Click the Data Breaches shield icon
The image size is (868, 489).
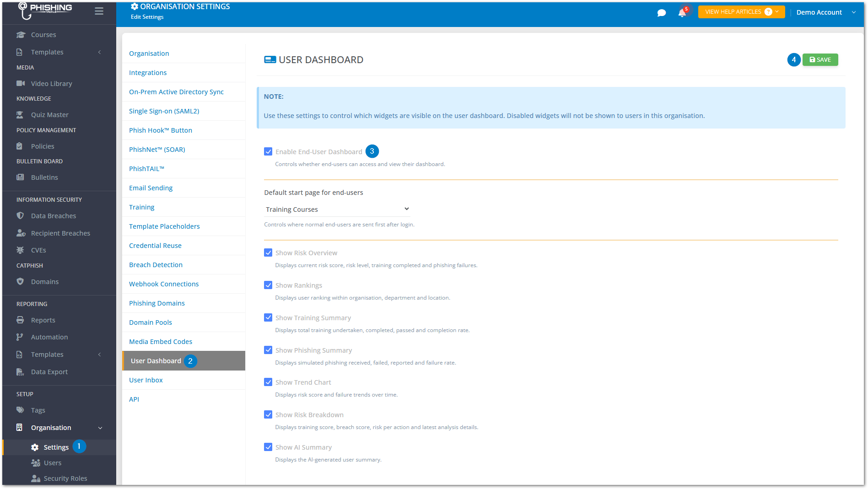[x=20, y=215]
